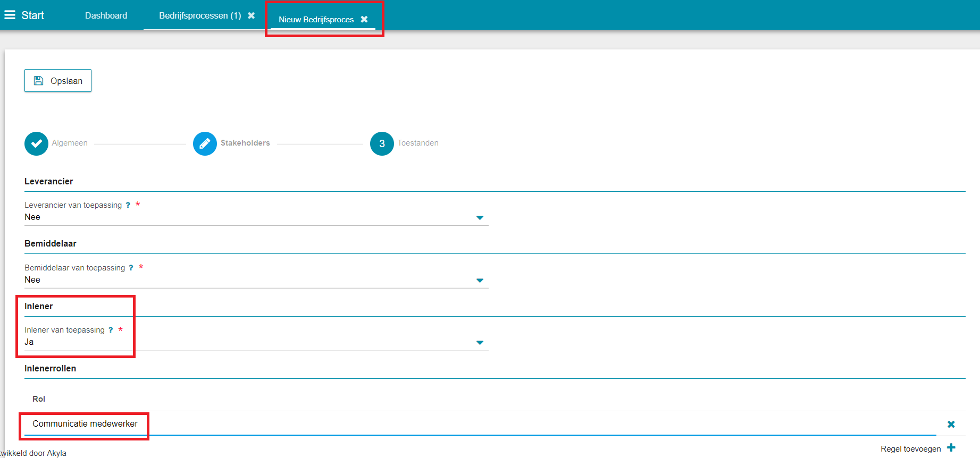Screen dimensions: 980x458
Task: Click the Stakeholders pencil step icon
Action: click(205, 143)
